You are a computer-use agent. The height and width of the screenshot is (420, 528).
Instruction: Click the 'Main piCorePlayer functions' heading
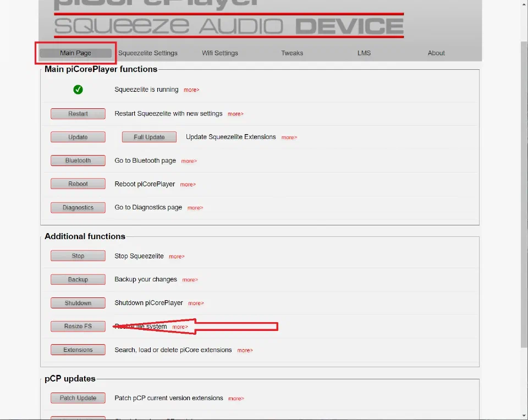[x=101, y=69]
